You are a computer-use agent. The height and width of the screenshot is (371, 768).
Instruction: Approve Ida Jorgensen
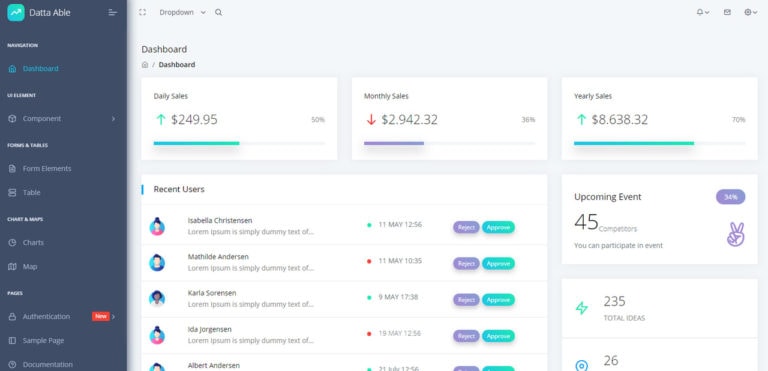pyautogui.click(x=499, y=336)
